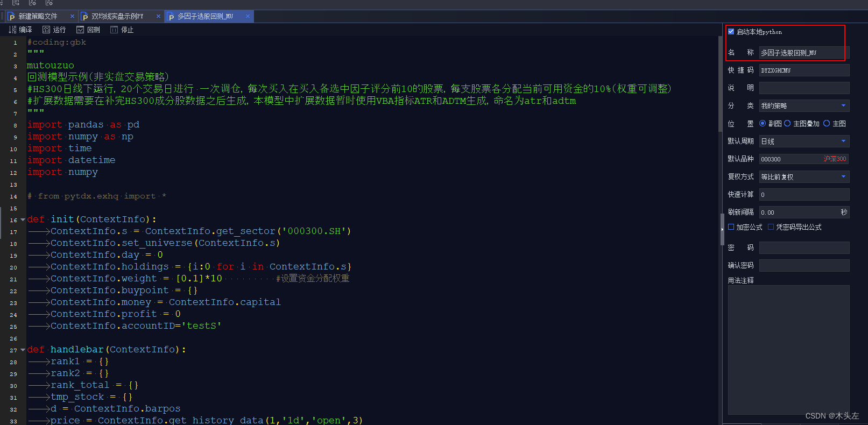Click the rank2 = {} line
868x425 pixels.
click(x=80, y=373)
